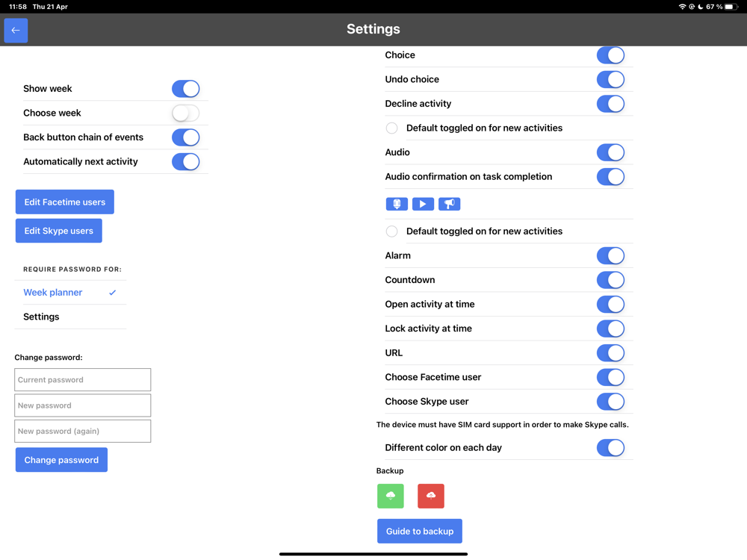Toggle Automatically next activity switch
Image resolution: width=747 pixels, height=560 pixels.
(185, 161)
